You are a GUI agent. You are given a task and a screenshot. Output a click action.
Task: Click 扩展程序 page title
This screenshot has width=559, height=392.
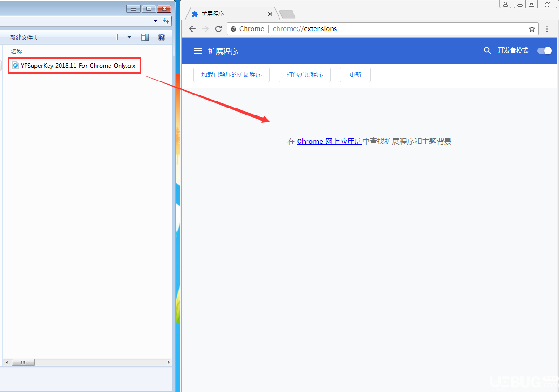pos(223,51)
